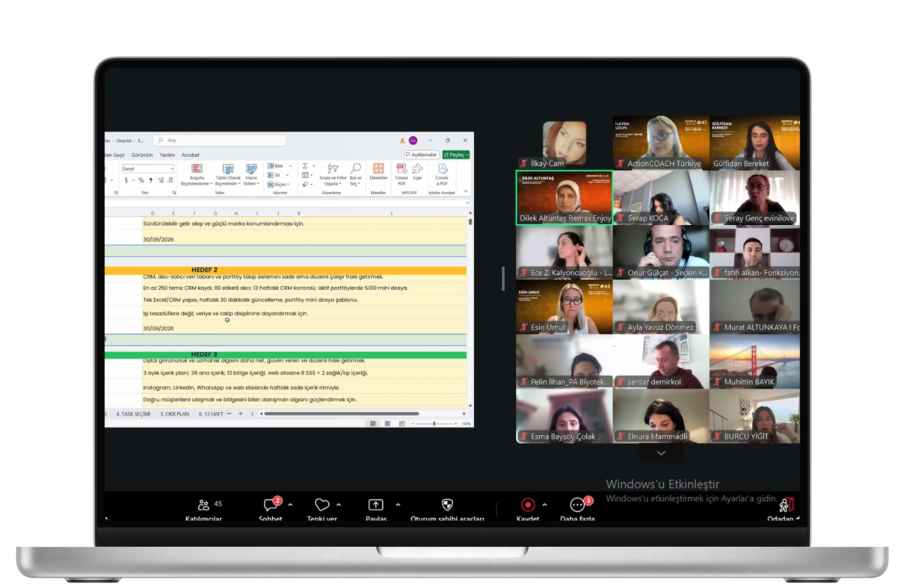Click the AutoSum sigma icon in Excel
This screenshot has width=905, height=588.
click(305, 166)
